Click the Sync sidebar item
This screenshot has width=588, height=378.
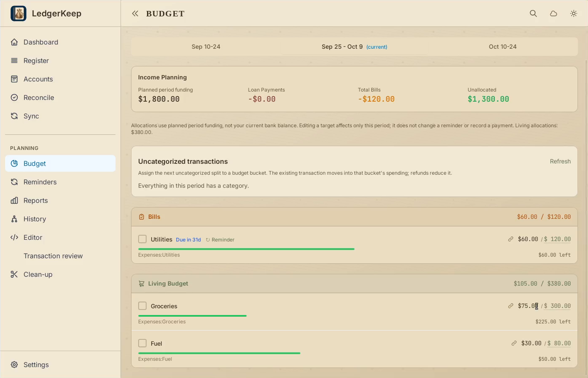coord(60,116)
